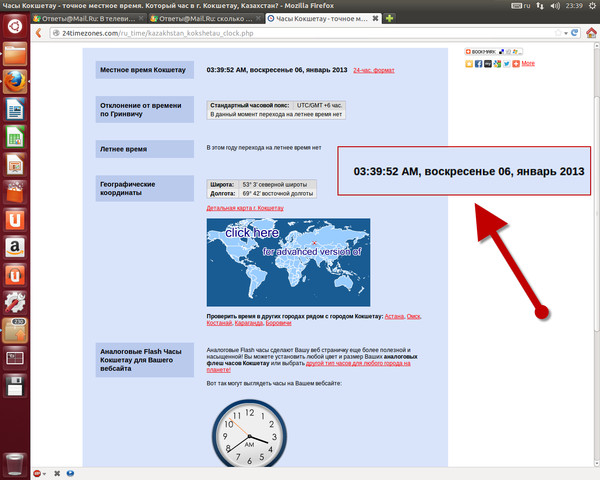
Task: Open the Trash in the launcher
Action: pos(15,463)
